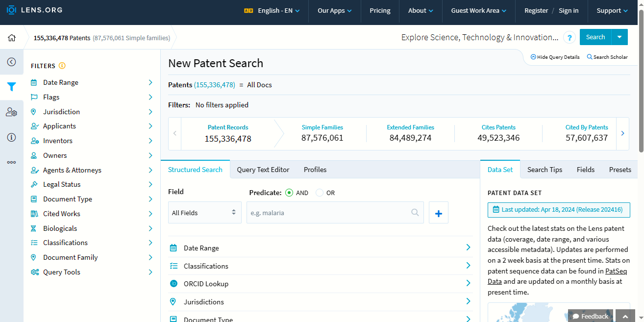The width and height of the screenshot is (644, 322).
Task: Click the Owners filter icon
Action: pos(34,155)
